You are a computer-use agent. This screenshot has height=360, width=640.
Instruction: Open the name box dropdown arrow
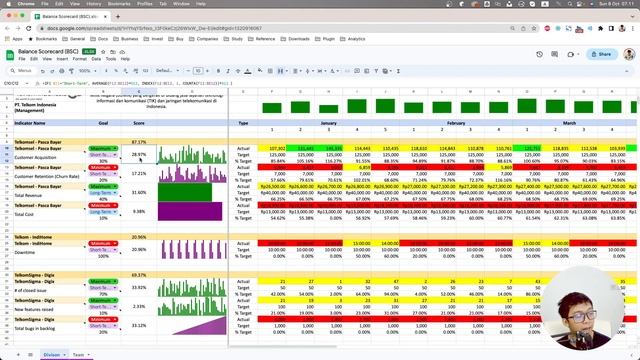click(x=27, y=83)
